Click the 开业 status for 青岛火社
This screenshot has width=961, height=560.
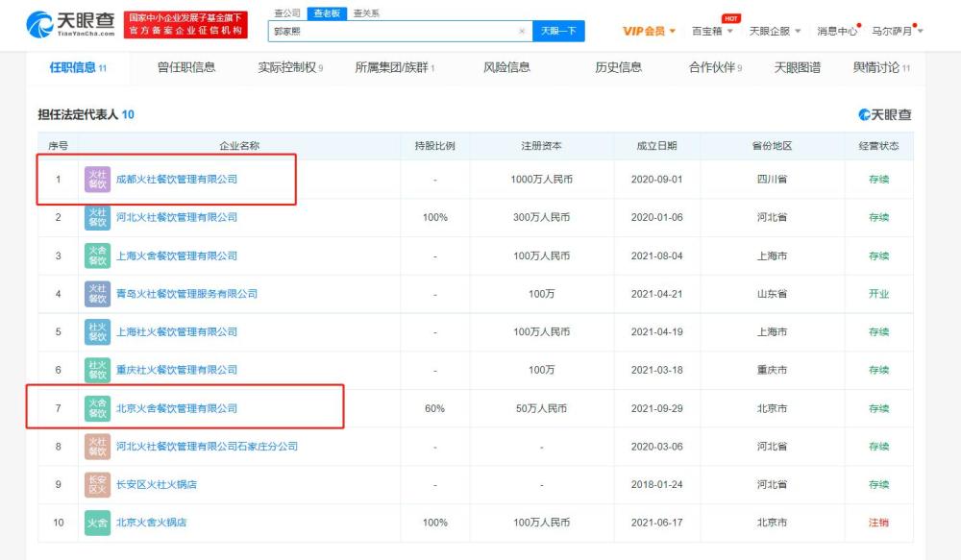click(x=878, y=294)
